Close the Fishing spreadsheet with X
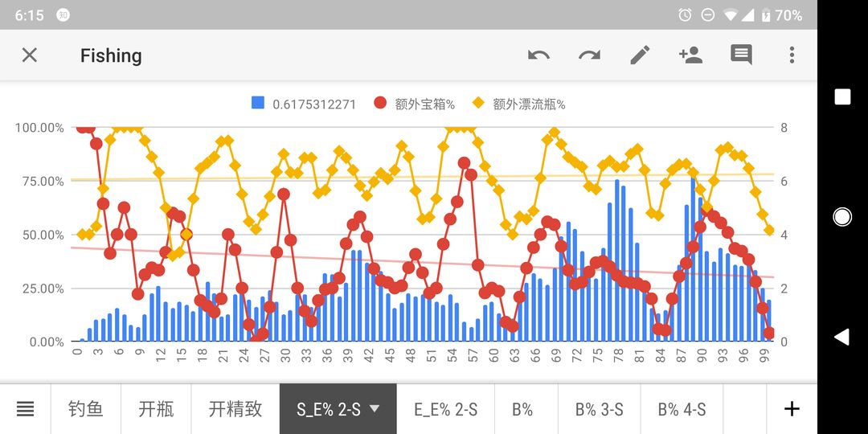Screen dimensions: 868x434 tap(29, 55)
